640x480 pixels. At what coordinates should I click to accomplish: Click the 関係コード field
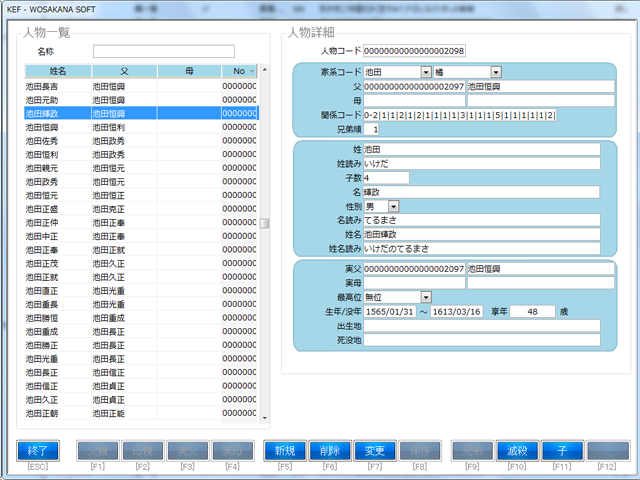tap(460, 115)
